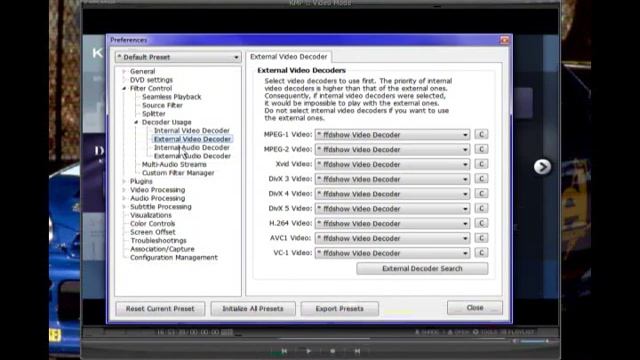Click the Initialize All Presets button
The image size is (640, 360).
[x=253, y=309]
